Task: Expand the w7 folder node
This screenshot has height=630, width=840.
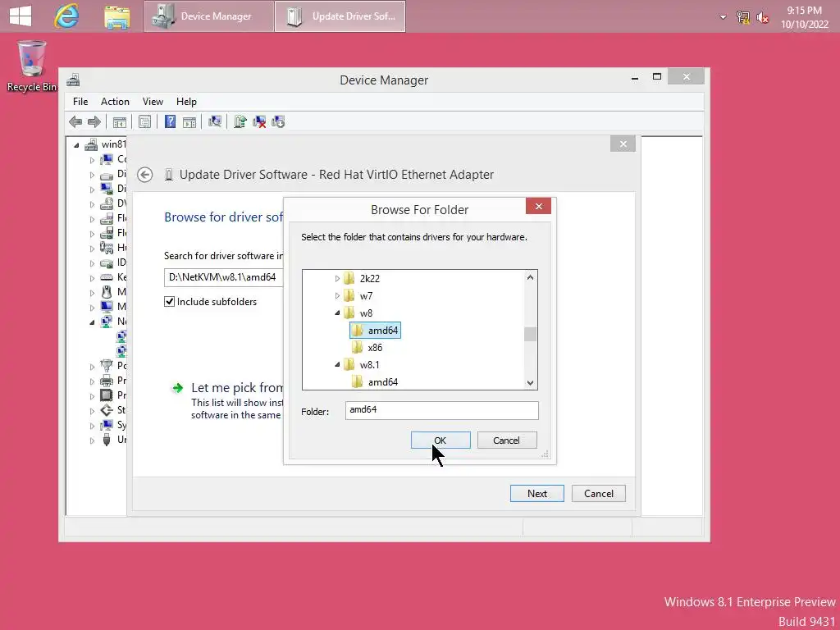Action: (337, 295)
